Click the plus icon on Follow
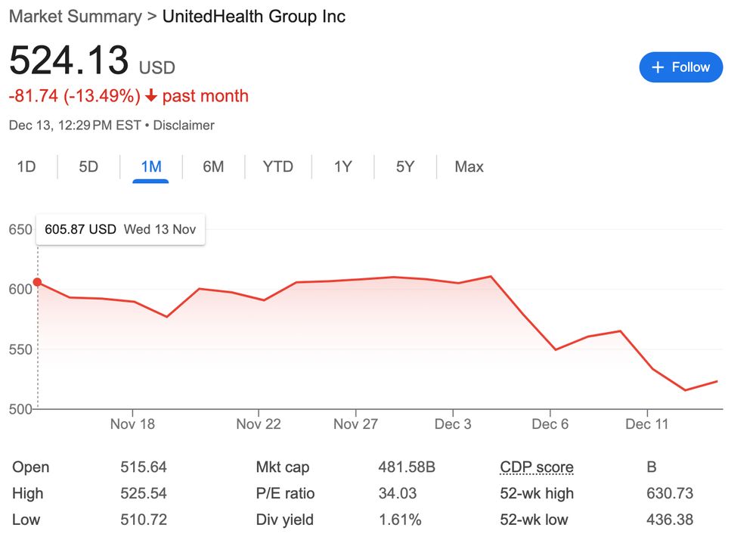This screenshot has width=756, height=540. click(658, 67)
